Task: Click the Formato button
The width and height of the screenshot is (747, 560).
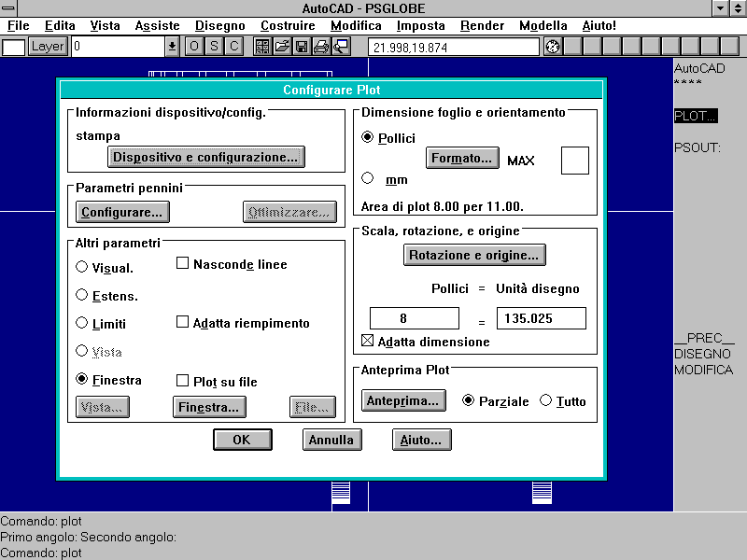Action: point(462,158)
